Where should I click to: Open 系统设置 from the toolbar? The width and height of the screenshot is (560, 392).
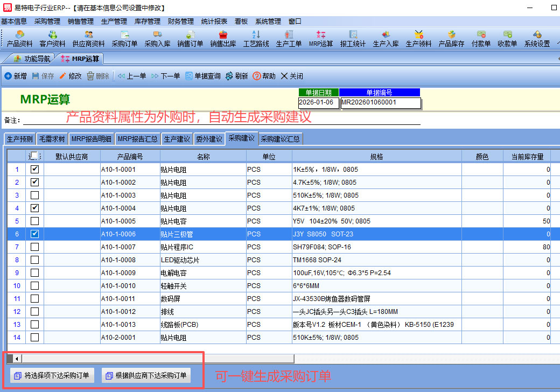coord(537,38)
